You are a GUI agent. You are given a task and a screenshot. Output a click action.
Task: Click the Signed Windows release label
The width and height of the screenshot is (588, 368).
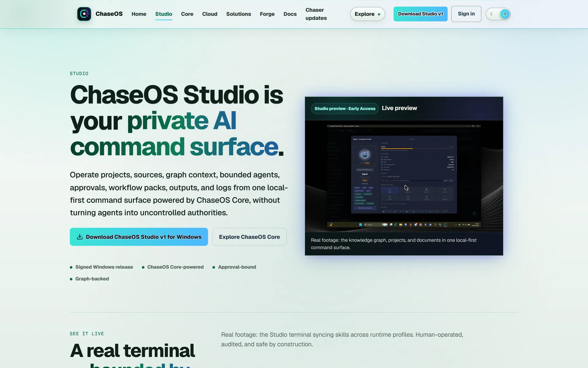pos(104,267)
